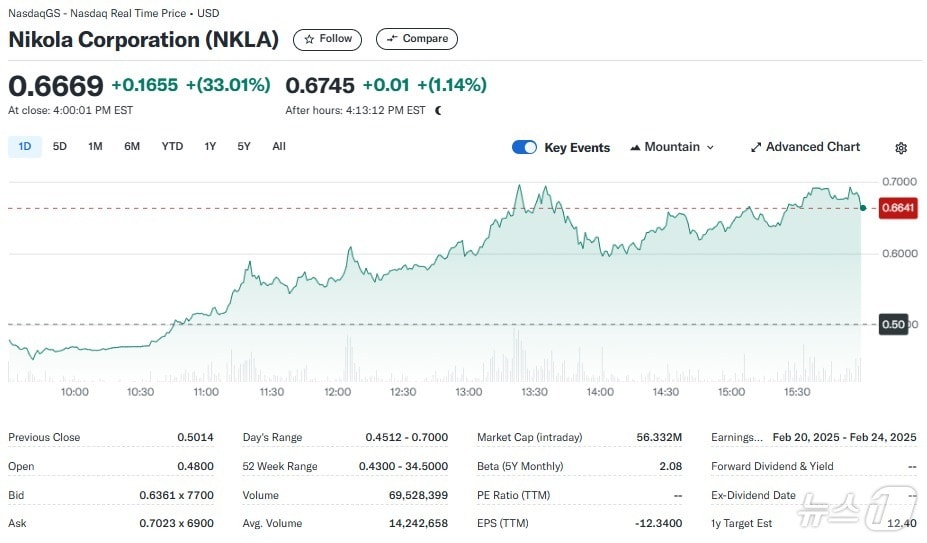Image resolution: width=927 pixels, height=543 pixels.
Task: Click the Compare button
Action: pos(416,39)
